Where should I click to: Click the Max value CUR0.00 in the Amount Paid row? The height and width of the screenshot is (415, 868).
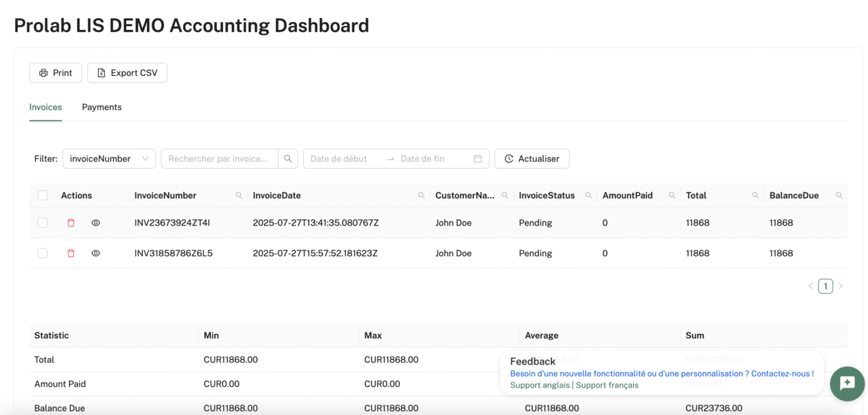(x=382, y=384)
